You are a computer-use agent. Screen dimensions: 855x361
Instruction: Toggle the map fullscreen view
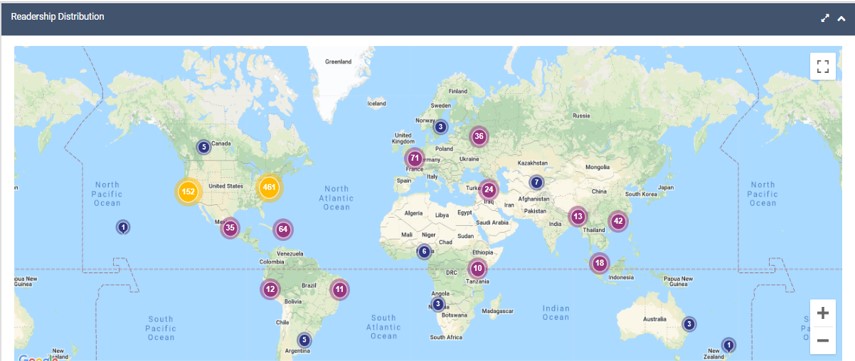click(x=823, y=67)
